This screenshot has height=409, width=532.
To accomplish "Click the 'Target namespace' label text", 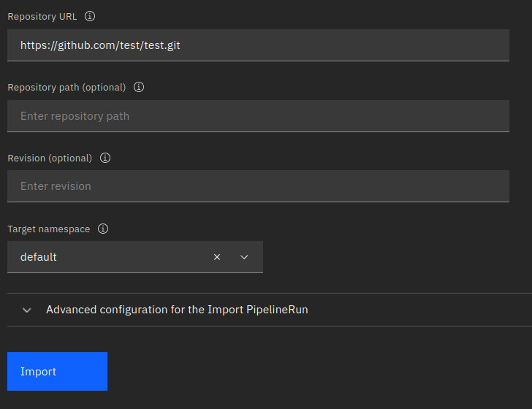I will point(49,229).
